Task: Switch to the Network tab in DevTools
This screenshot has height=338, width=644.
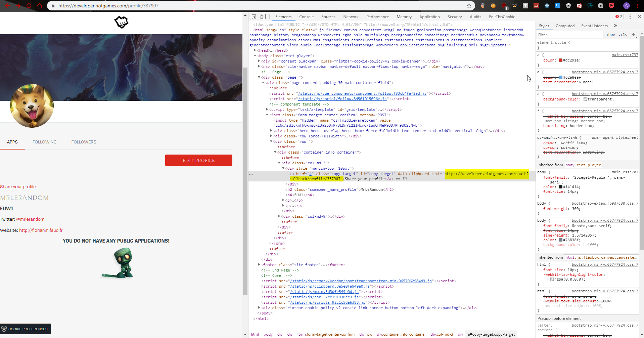Action: coord(351,16)
